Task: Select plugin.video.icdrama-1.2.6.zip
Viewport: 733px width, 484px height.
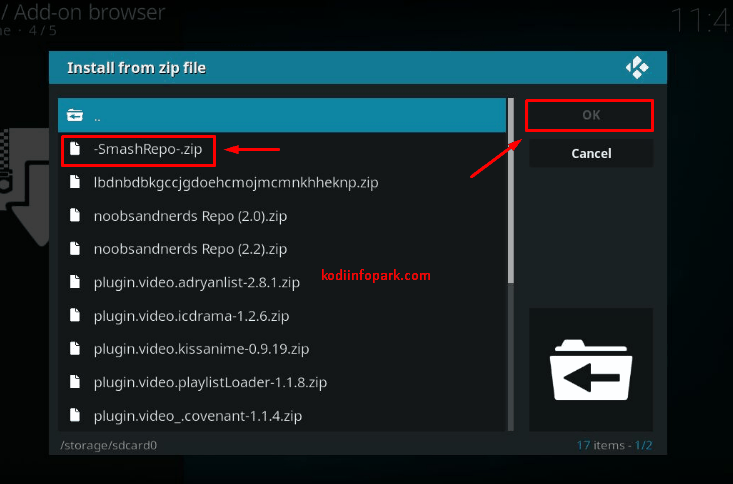Action: [x=282, y=316]
